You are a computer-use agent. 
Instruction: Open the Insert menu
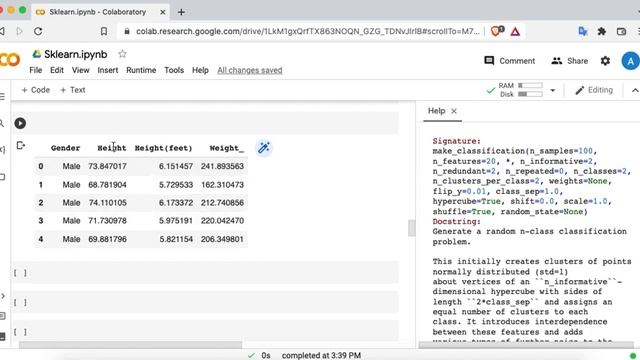tap(108, 70)
